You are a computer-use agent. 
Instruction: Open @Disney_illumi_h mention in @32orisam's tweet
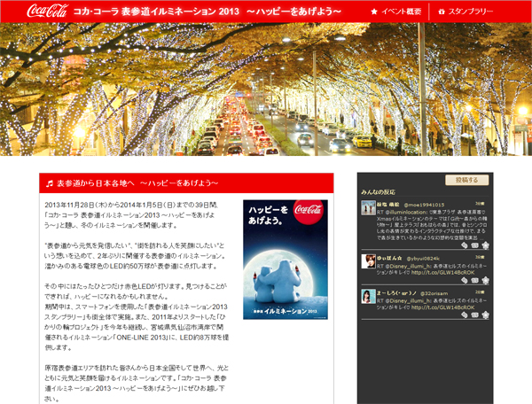(x=409, y=300)
